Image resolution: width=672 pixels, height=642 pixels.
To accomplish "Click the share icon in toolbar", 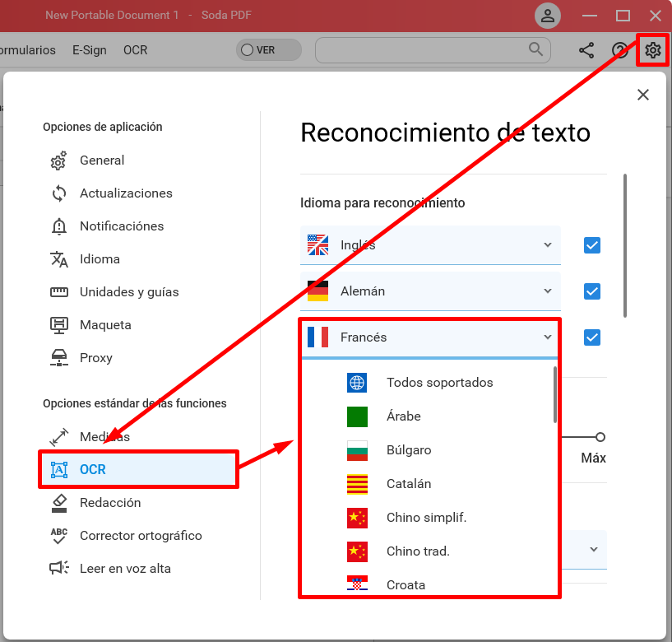I will [x=586, y=50].
